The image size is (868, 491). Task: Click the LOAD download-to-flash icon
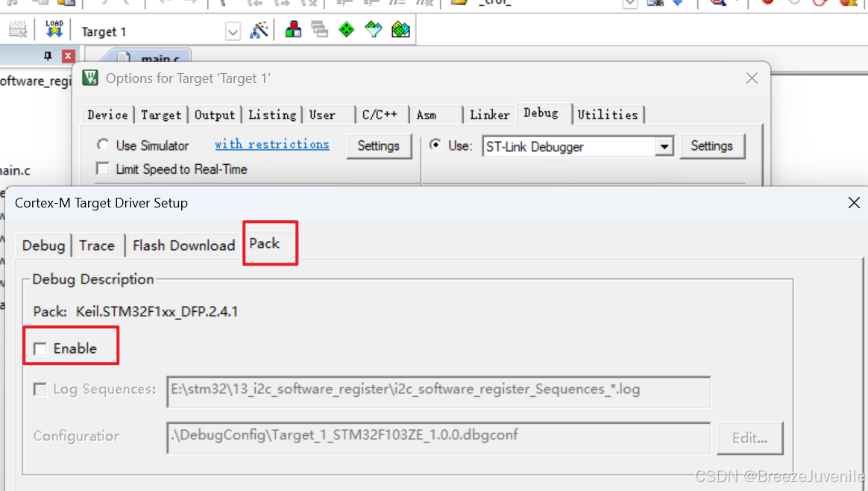[54, 29]
